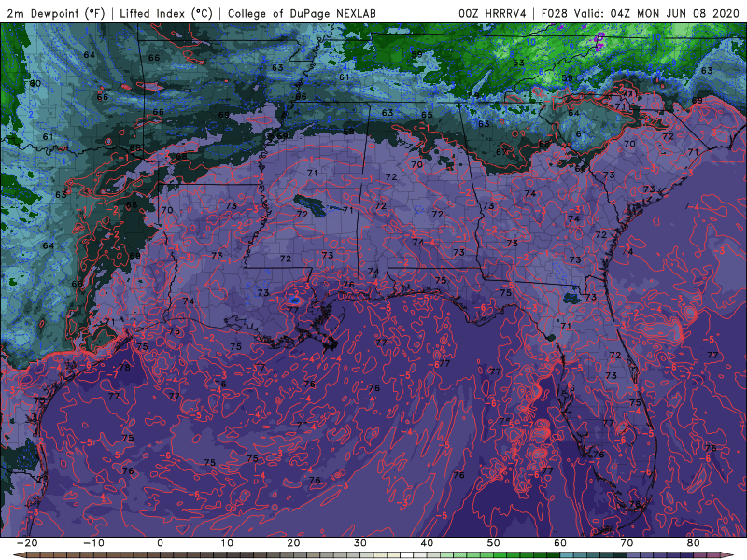Screen dimensions: 747x560
Task: Click the "50" color scale label
Action: point(494,543)
